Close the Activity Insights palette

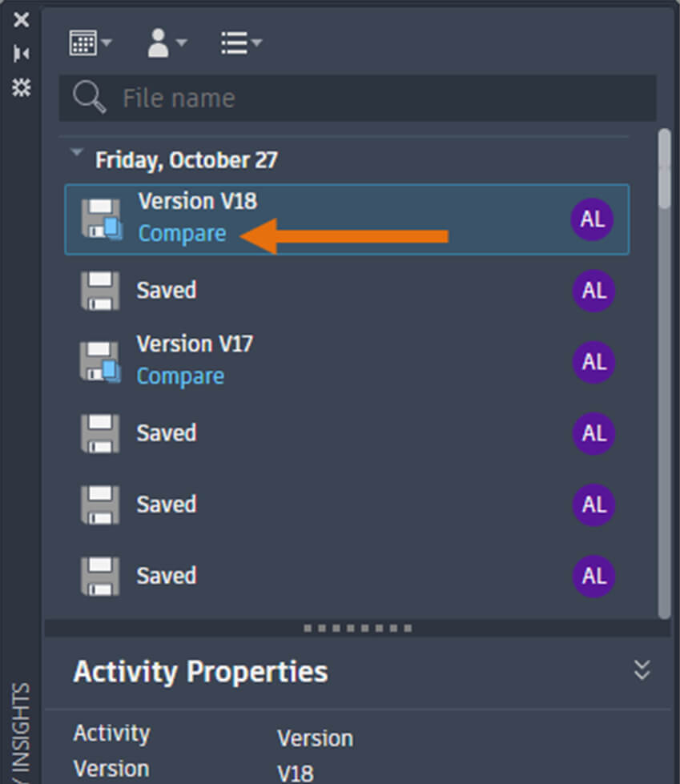[x=22, y=20]
